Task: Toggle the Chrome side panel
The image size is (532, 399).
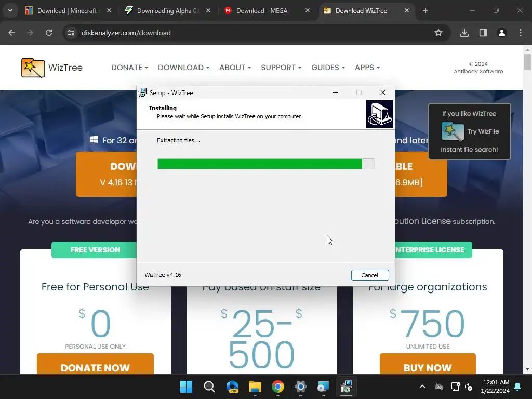Action: pyautogui.click(x=483, y=33)
